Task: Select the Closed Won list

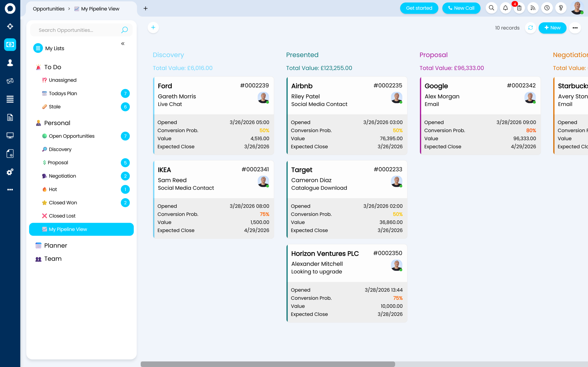Action: pyautogui.click(x=63, y=203)
